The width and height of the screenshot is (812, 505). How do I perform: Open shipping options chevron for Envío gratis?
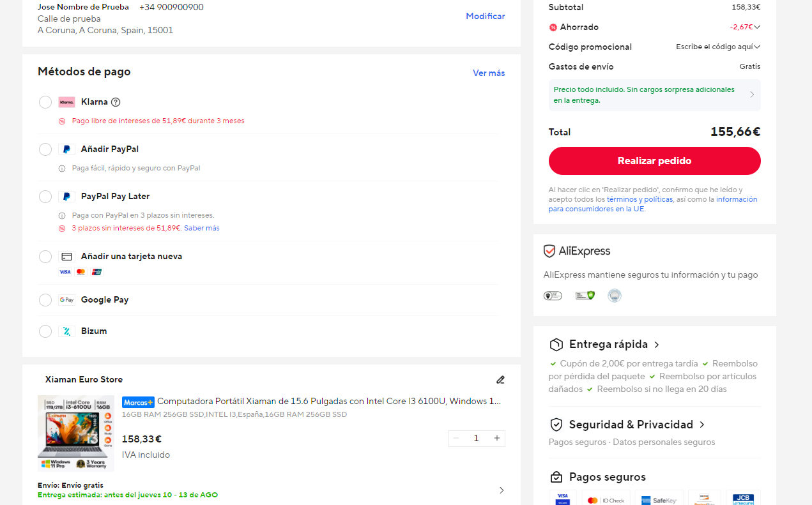click(x=502, y=490)
